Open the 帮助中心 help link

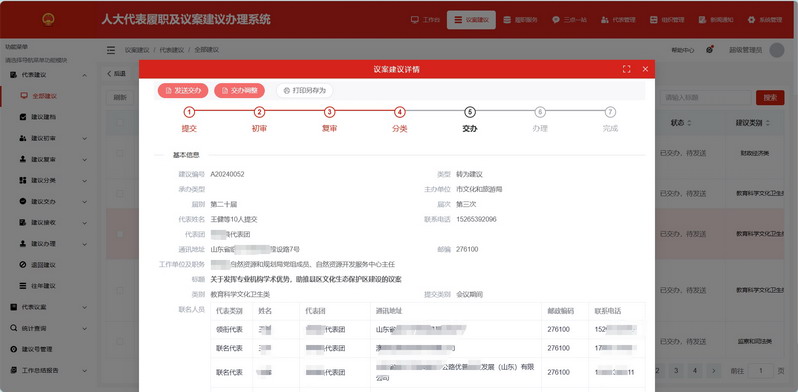(x=682, y=50)
